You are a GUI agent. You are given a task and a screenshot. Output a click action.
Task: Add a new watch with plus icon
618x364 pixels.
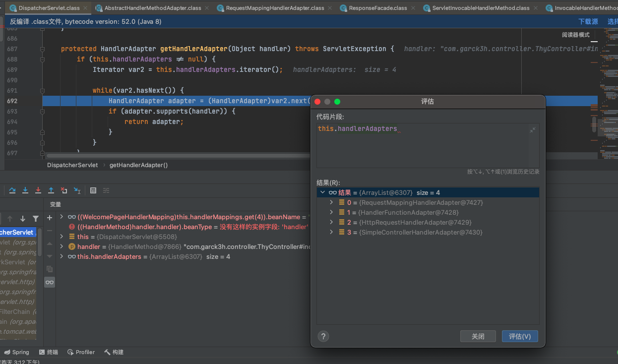tap(50, 218)
